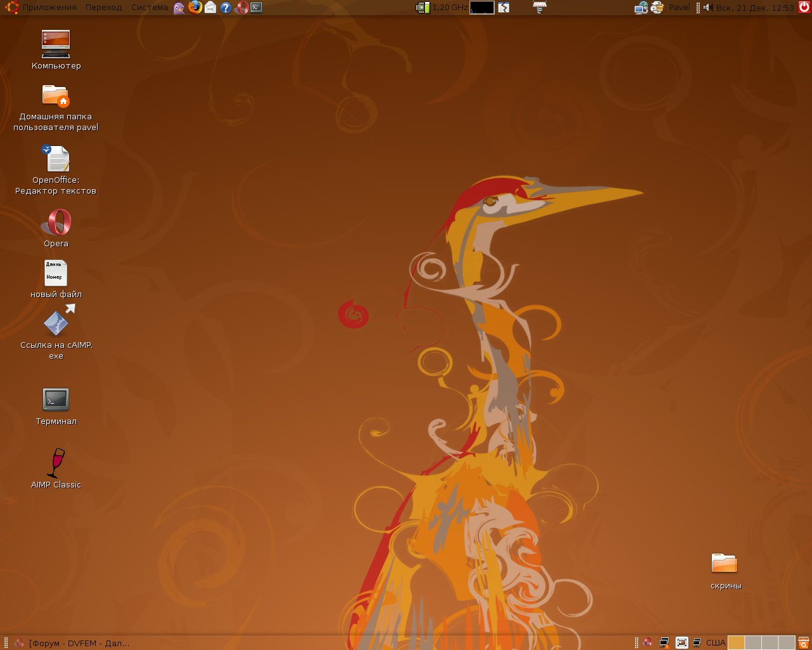Open the Форум - DVFEM taskbar window

pos(72,643)
